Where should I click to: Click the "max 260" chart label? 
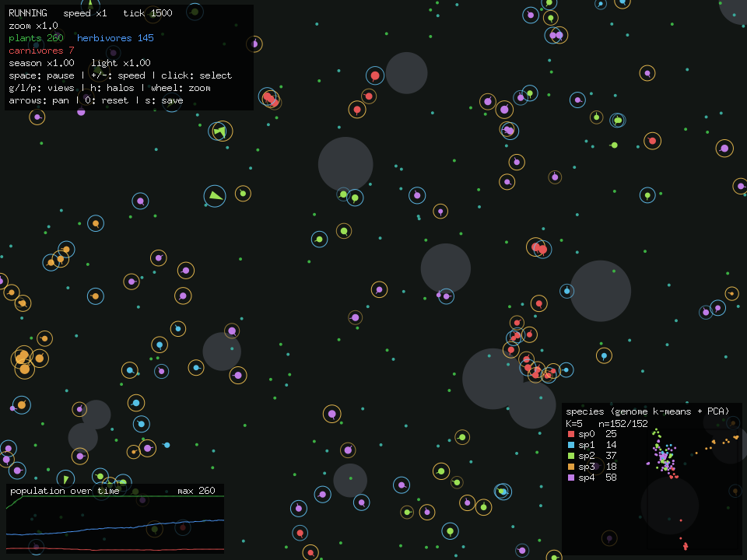(196, 491)
